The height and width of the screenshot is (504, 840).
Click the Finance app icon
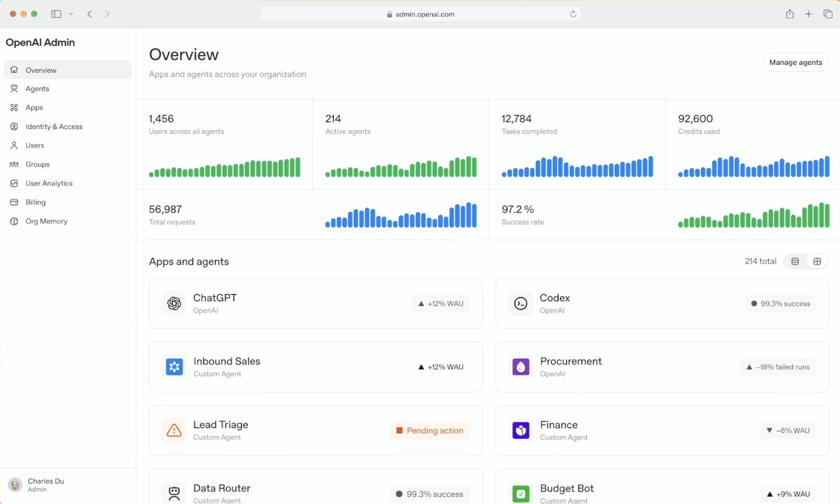pyautogui.click(x=520, y=430)
